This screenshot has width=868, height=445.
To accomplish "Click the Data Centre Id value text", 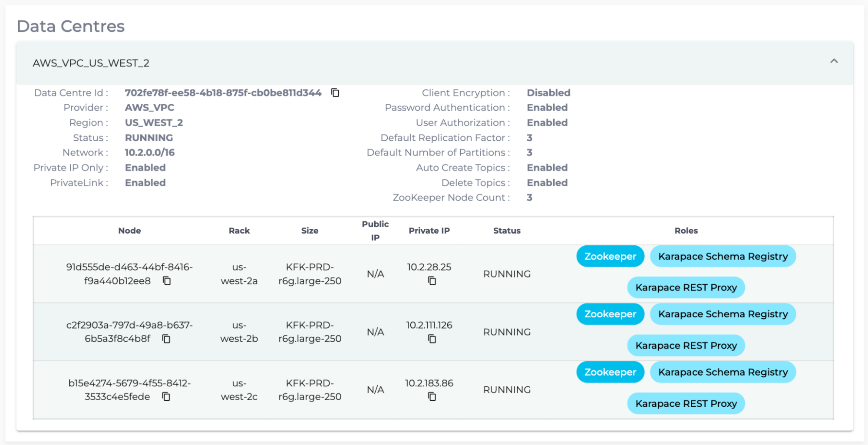I will 223,93.
